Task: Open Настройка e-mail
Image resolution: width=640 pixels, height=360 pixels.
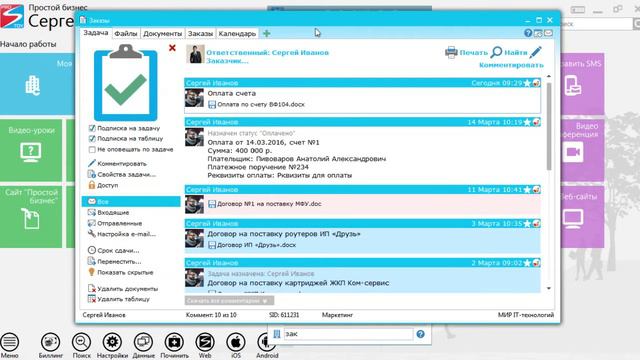Action: click(x=122, y=234)
